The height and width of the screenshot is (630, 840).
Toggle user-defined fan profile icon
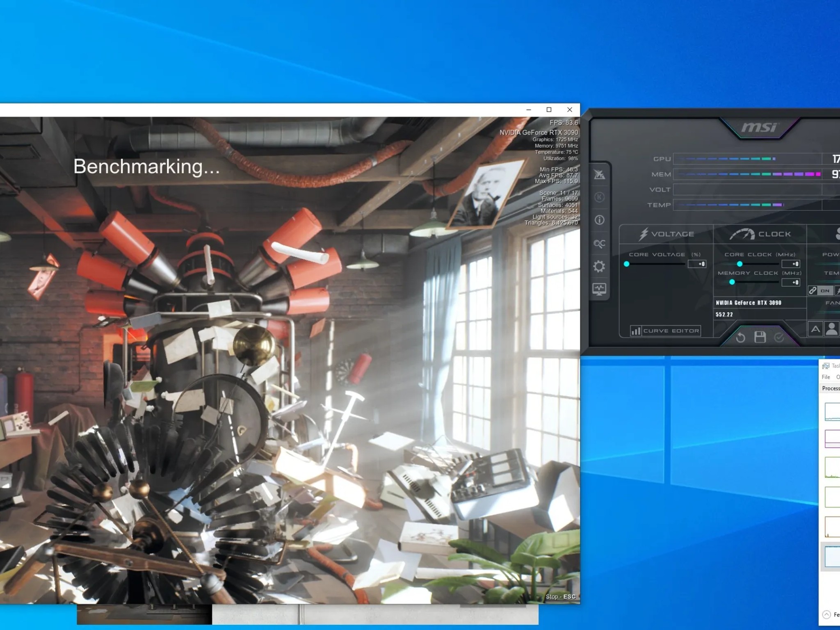(x=832, y=329)
